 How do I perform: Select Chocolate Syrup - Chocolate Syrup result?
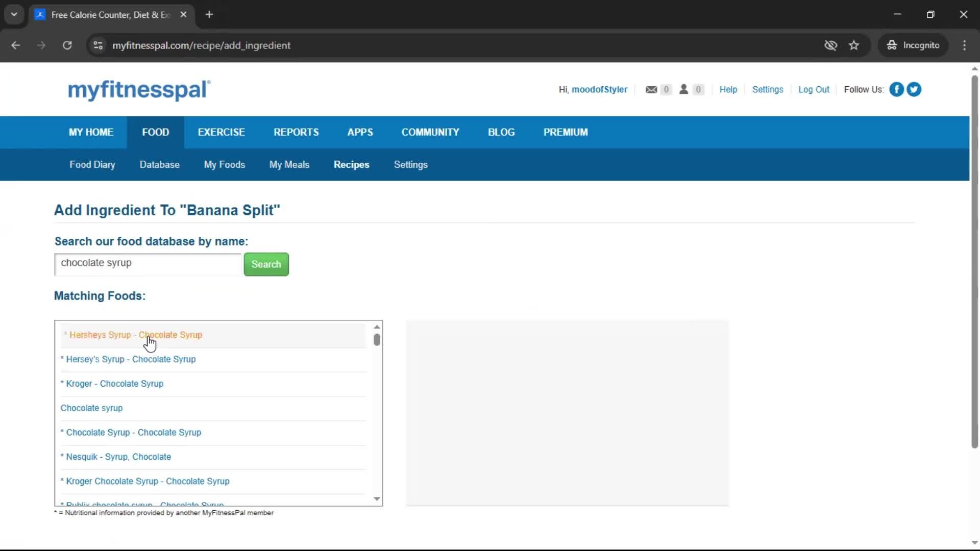tap(213, 433)
